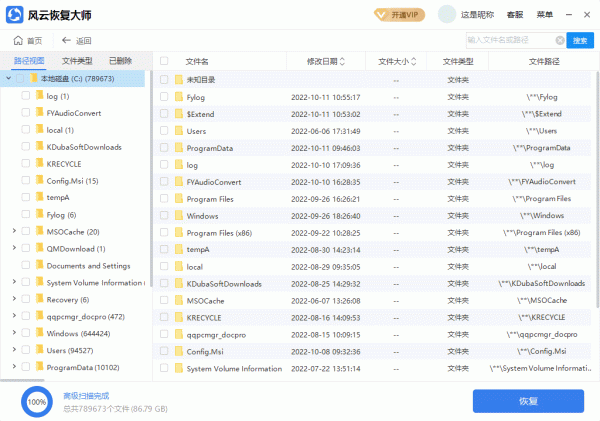Expand the MSOCache (20) tree node
The width and height of the screenshot is (600, 421).
click(x=13, y=232)
